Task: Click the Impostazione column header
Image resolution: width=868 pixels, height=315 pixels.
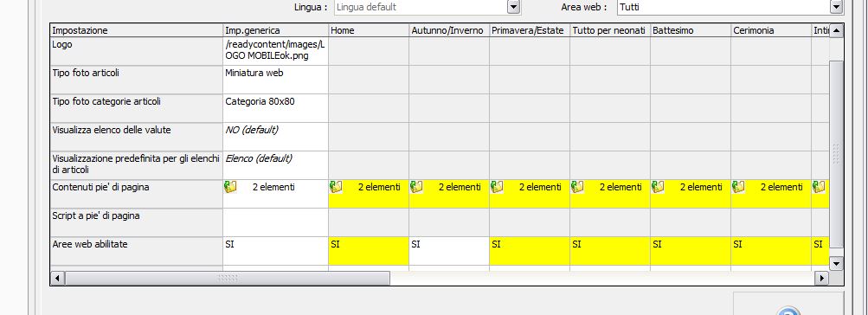Action: point(137,30)
